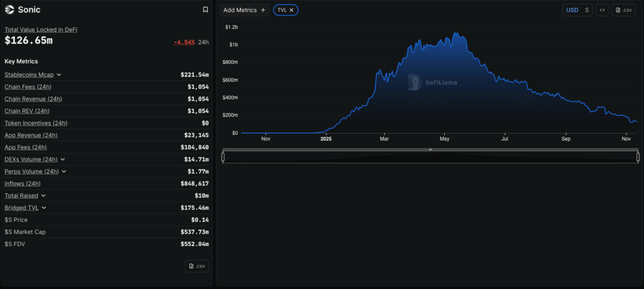Expand the Perps Volume (24h) row

(x=64, y=172)
